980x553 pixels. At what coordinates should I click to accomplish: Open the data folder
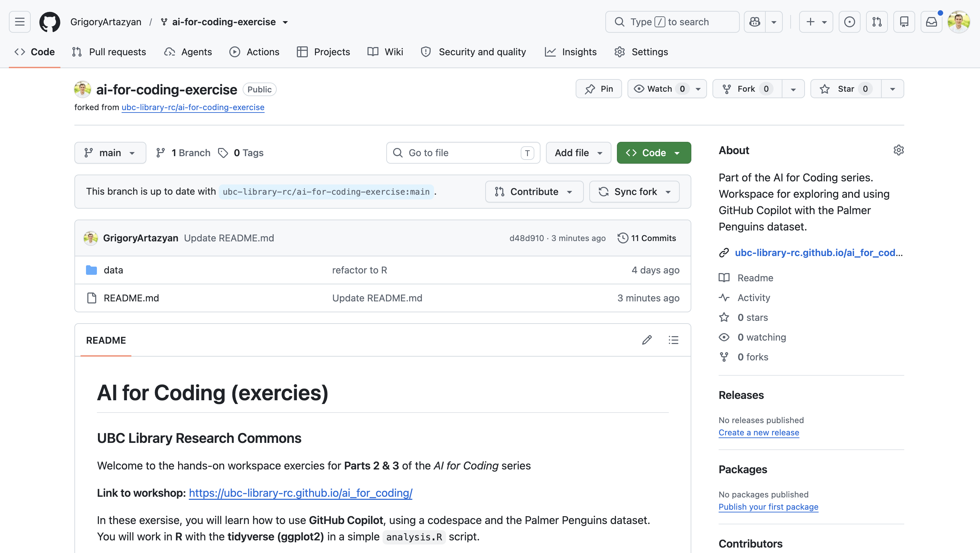tap(113, 270)
